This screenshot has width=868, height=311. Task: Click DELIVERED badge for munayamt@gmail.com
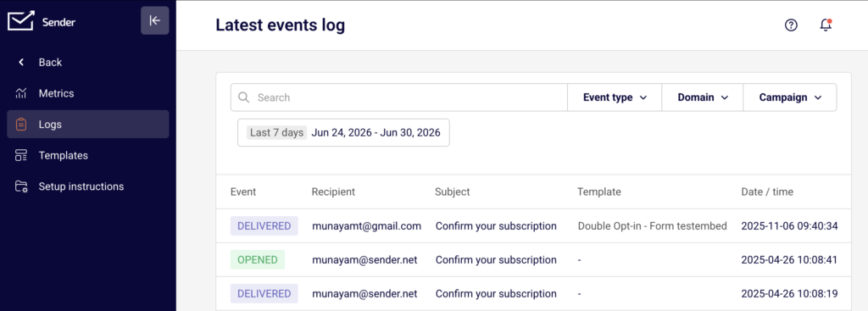tap(264, 225)
